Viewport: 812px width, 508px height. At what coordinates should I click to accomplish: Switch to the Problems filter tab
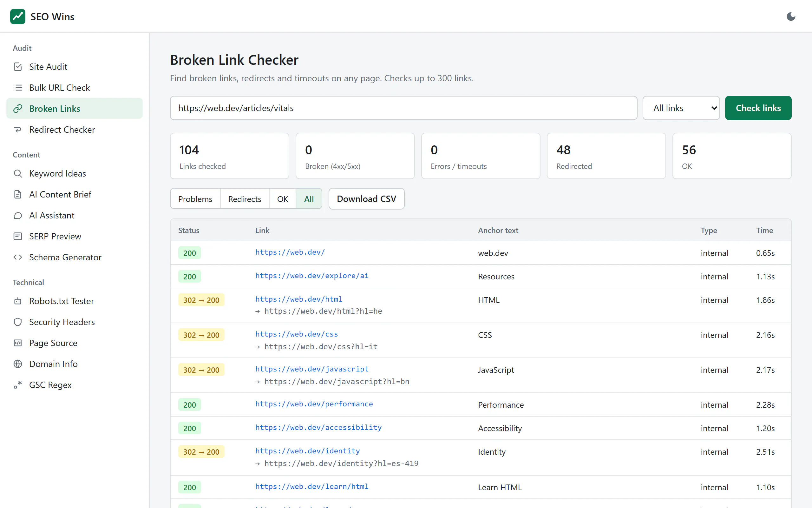click(x=195, y=199)
